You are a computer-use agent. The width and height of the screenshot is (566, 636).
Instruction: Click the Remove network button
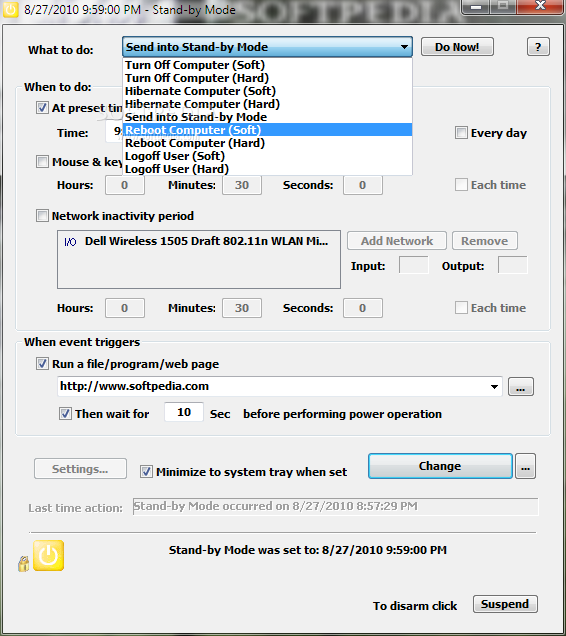(x=485, y=241)
